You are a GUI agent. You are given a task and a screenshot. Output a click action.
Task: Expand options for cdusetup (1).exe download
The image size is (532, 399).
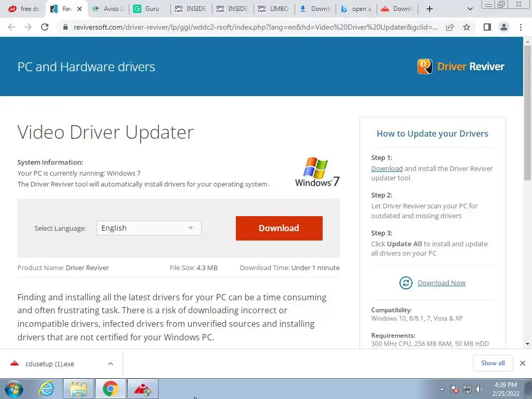click(x=111, y=364)
